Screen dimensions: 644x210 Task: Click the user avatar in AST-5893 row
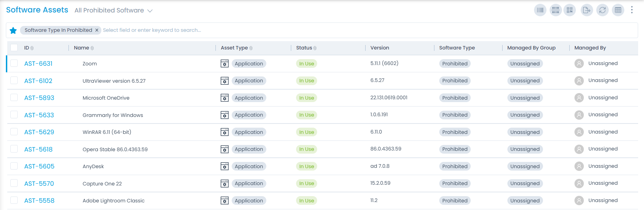[x=579, y=98]
